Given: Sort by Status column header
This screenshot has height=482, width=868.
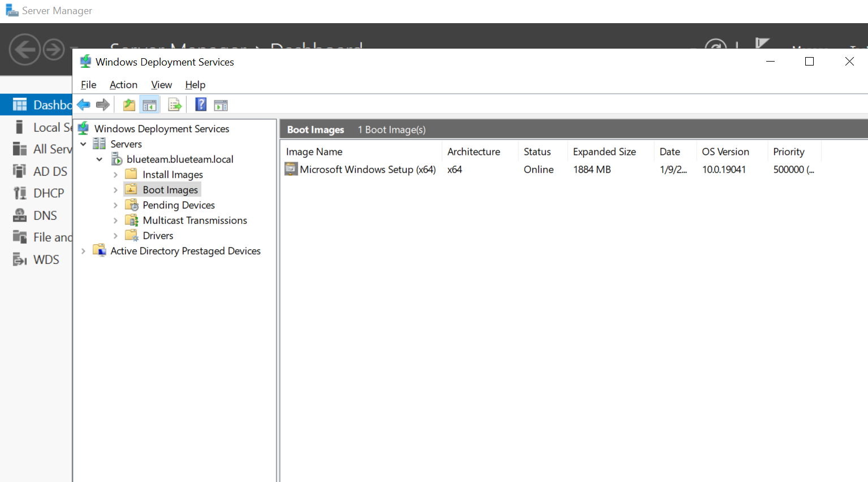Looking at the screenshot, I should pos(542,151).
